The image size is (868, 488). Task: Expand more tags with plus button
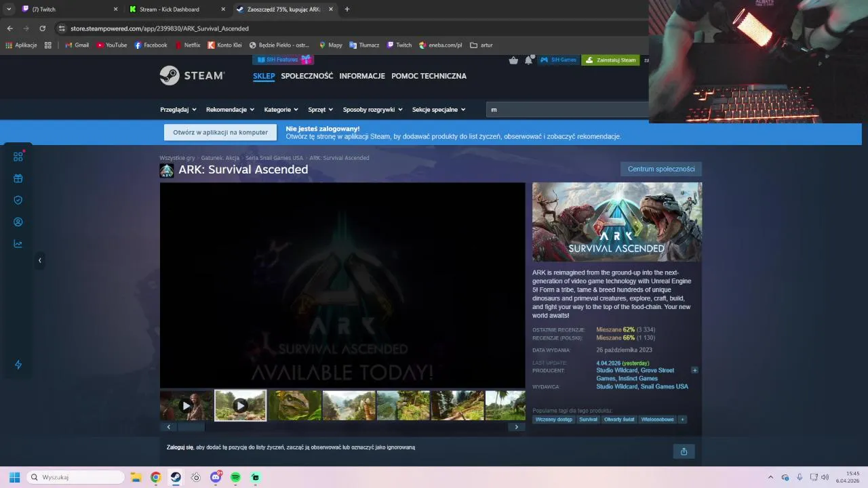tap(682, 420)
